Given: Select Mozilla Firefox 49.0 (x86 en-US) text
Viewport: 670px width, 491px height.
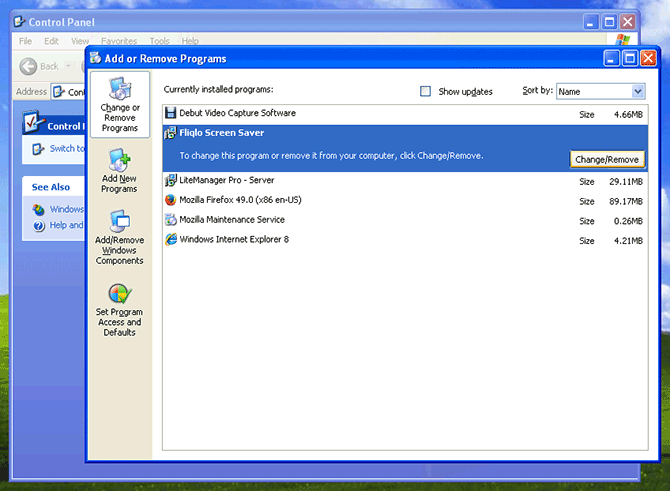Looking at the screenshot, I should (x=240, y=200).
